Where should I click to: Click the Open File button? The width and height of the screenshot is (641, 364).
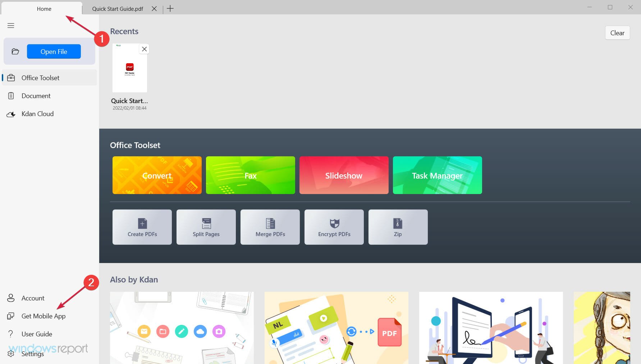point(54,51)
